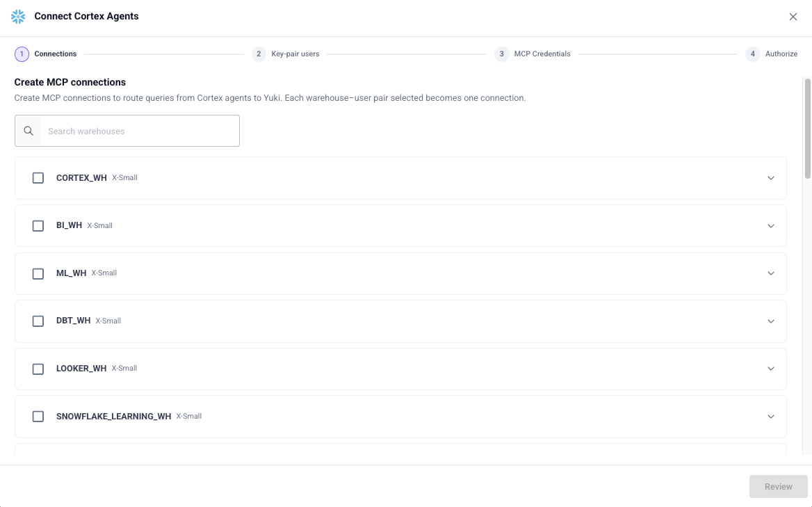The height and width of the screenshot is (507, 812).
Task: Close the Connect Cortex Agents dialog
Action: [x=793, y=17]
